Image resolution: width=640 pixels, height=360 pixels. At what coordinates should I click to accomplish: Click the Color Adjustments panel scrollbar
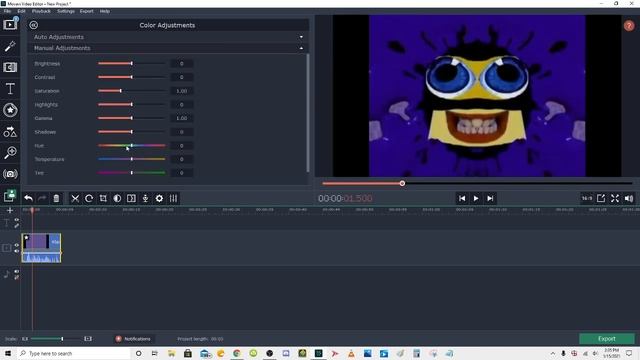307,113
